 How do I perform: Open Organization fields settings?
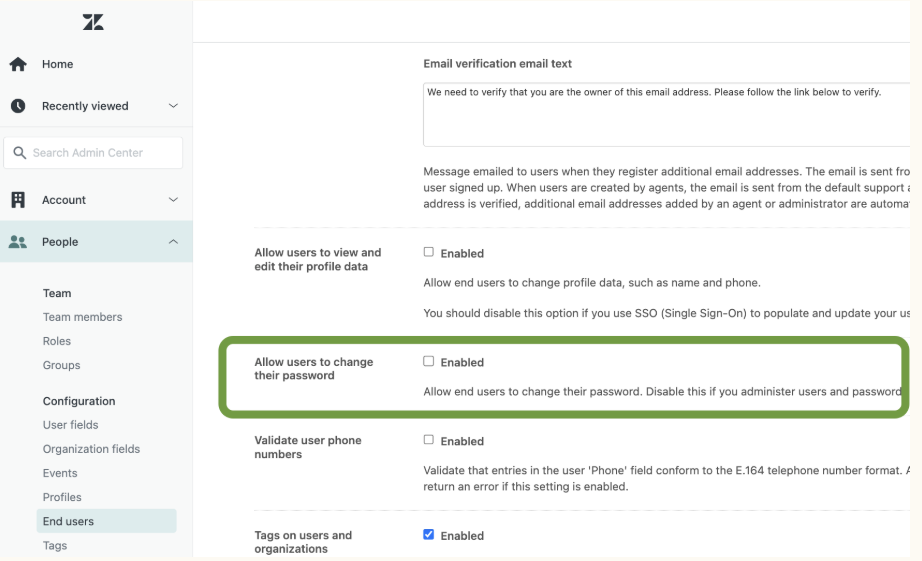click(91, 449)
